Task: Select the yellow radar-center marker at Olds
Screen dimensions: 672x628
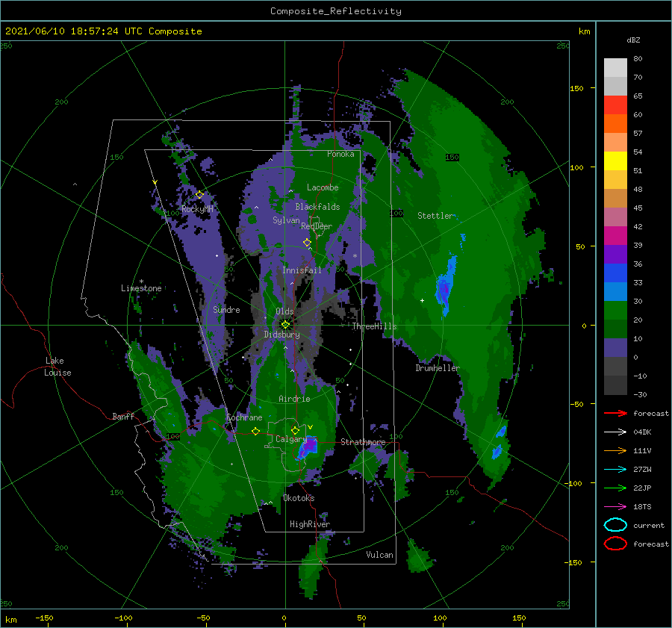Action: coord(285,325)
